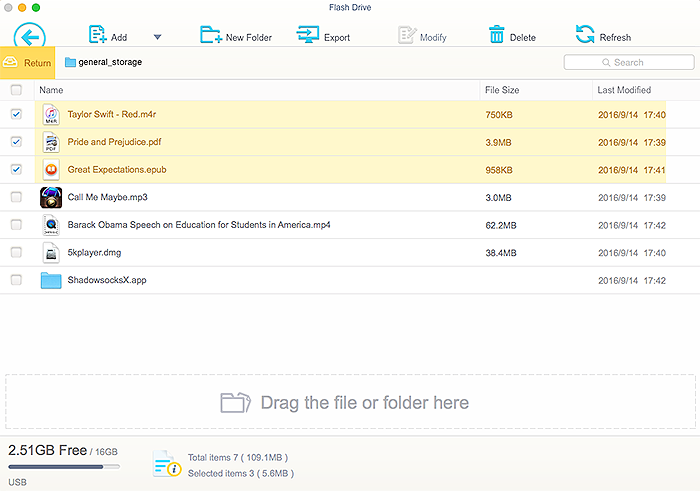Click the Total items 7 text
This screenshot has height=491, width=700.
click(x=238, y=458)
